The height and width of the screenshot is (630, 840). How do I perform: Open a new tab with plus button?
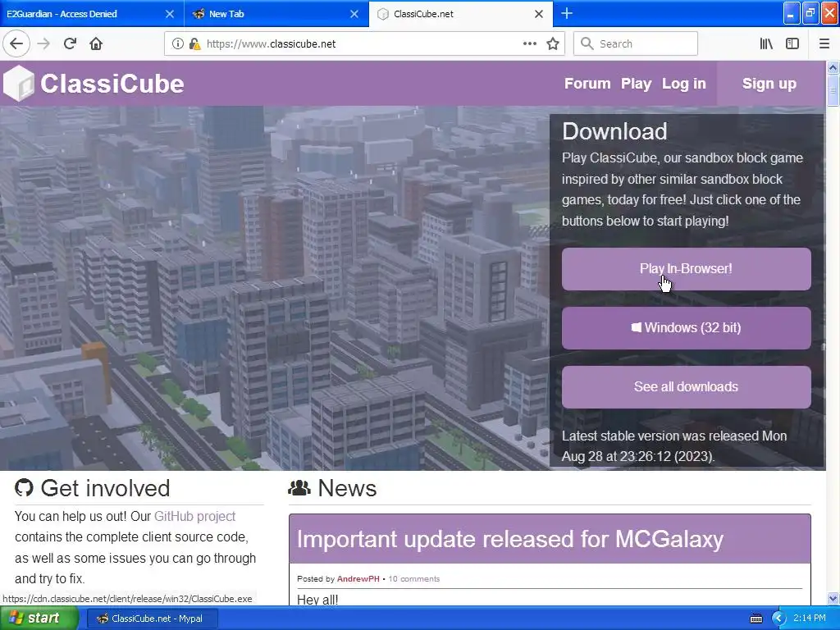tap(567, 13)
